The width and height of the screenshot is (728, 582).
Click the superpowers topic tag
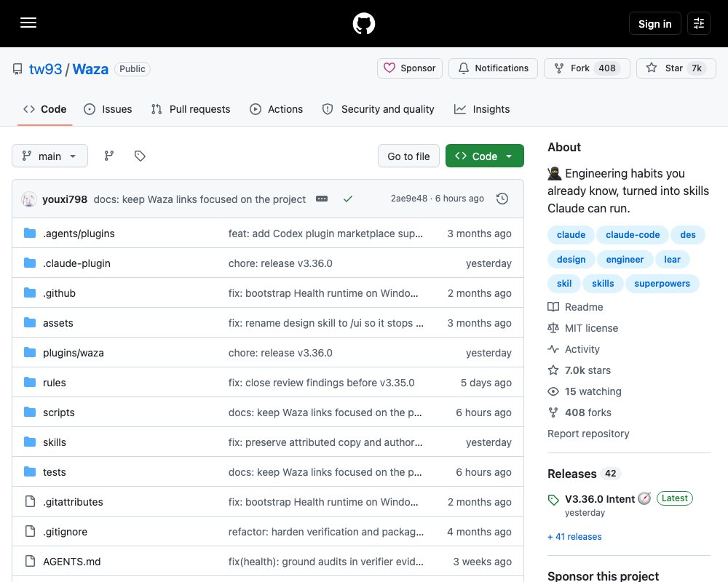click(x=662, y=284)
